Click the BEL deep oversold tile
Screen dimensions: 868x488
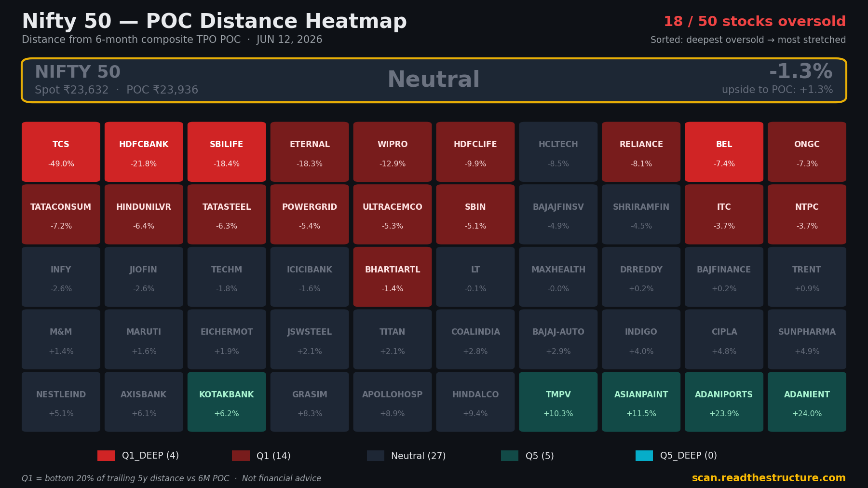(724, 152)
